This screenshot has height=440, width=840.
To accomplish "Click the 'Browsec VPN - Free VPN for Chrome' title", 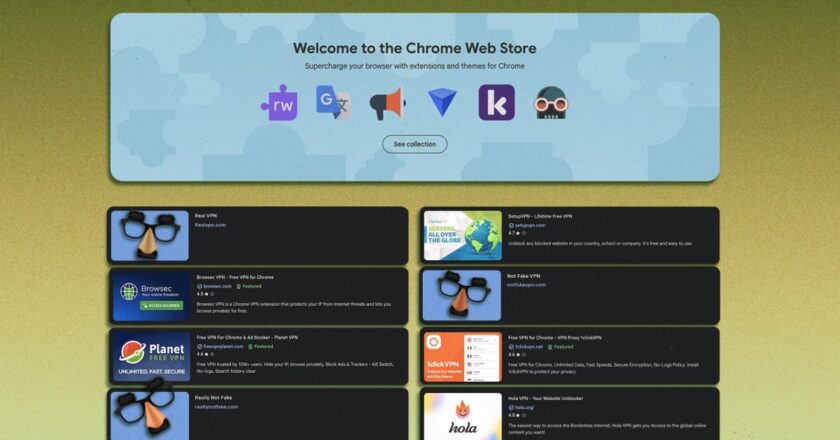I will point(235,277).
